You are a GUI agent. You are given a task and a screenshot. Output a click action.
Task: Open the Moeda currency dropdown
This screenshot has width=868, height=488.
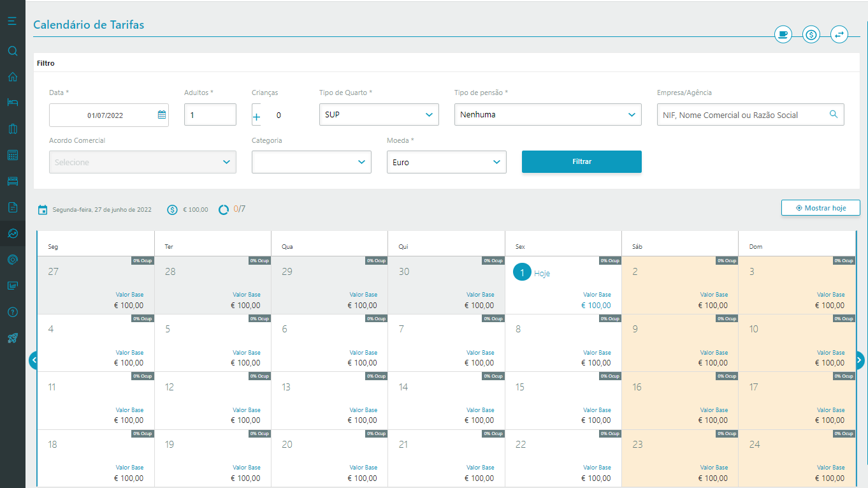coord(446,162)
